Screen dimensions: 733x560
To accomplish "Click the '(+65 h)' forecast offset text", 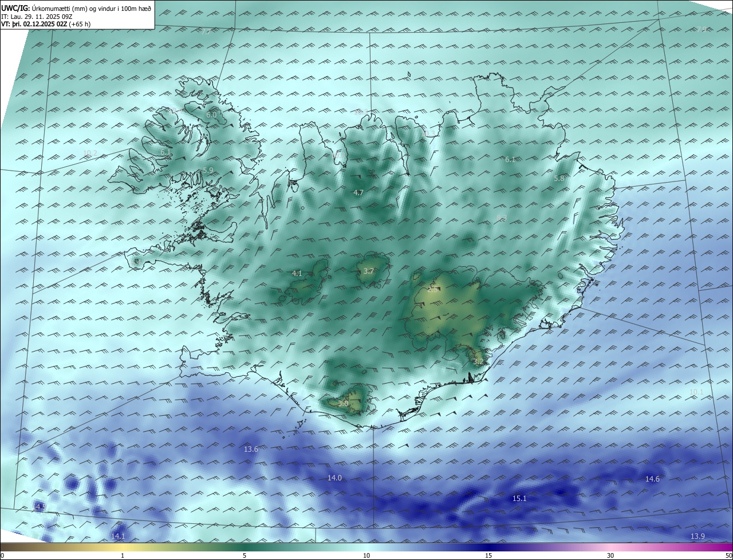I will click(80, 24).
